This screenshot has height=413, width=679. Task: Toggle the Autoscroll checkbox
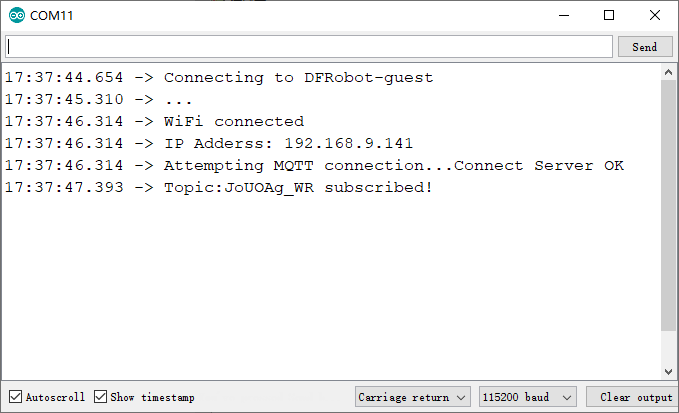pyautogui.click(x=16, y=397)
